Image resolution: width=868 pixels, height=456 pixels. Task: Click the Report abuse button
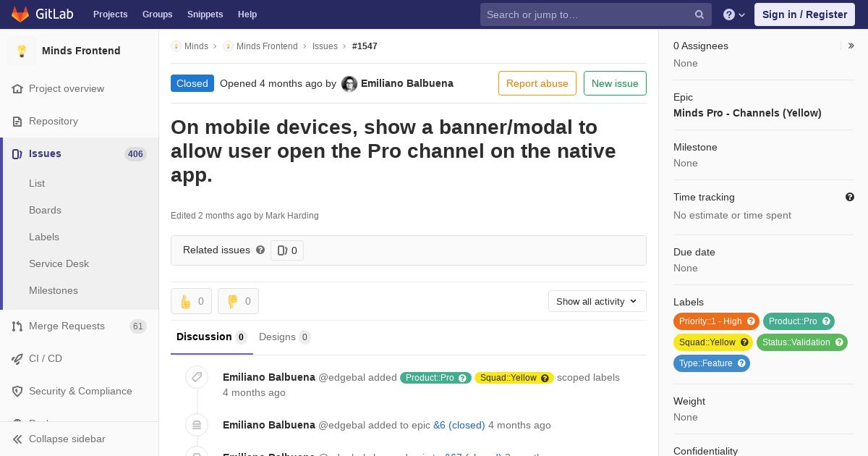[x=537, y=83]
